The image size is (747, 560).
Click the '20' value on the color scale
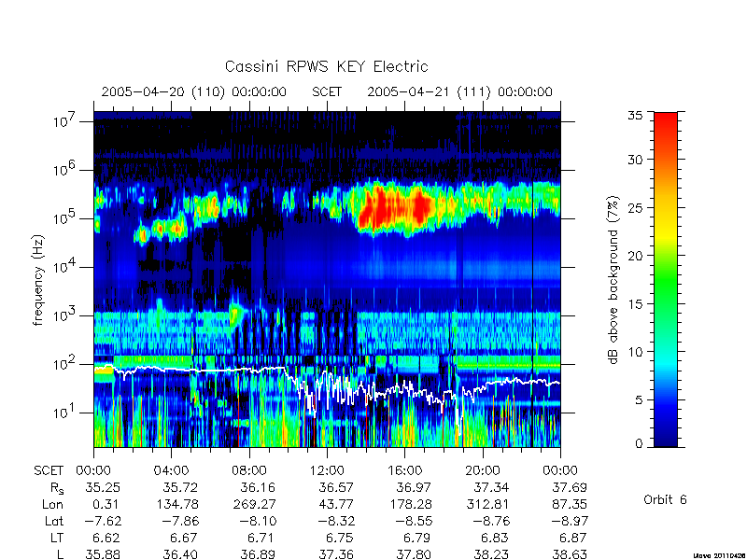click(x=635, y=255)
